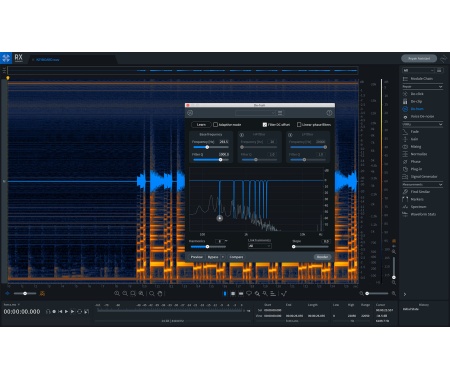Viewport: 450px width, 380px height.
Task: Open the Find Similar tool
Action: pos(420,192)
